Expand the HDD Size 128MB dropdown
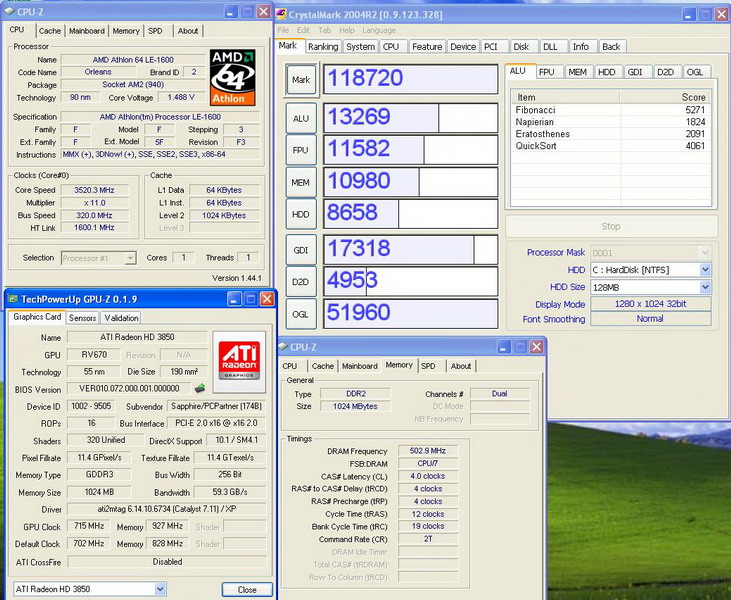This screenshot has height=600, width=731. click(x=705, y=287)
